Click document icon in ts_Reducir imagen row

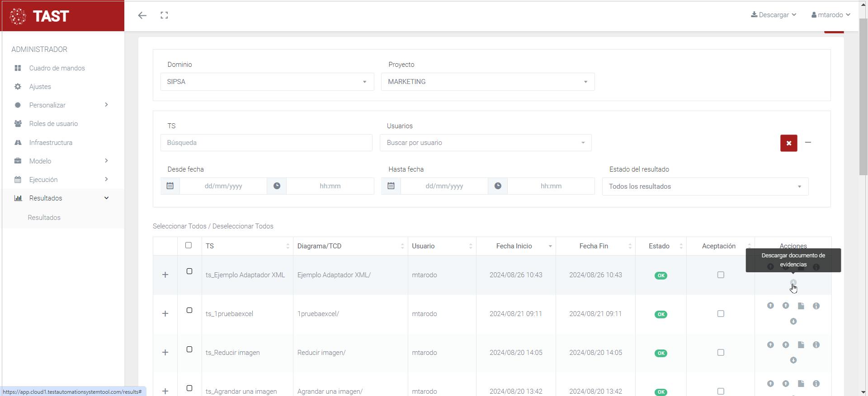coord(801,345)
